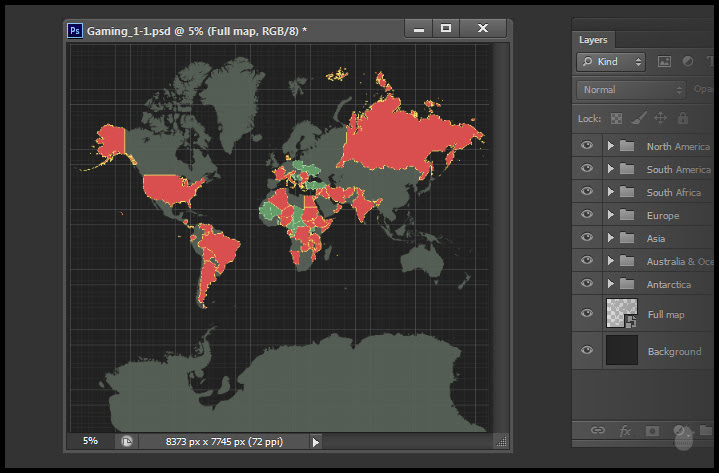Open the status bar info arrow menu
The image size is (719, 473).
pyautogui.click(x=316, y=441)
